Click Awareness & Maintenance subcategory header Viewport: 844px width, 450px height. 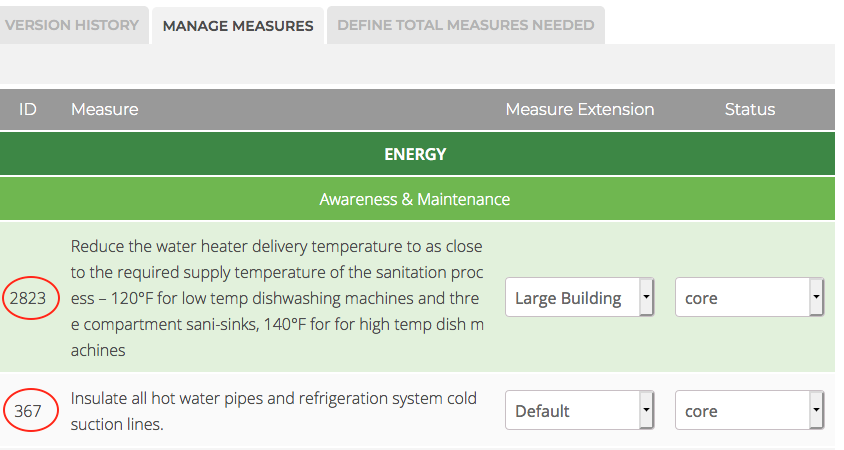coord(417,199)
